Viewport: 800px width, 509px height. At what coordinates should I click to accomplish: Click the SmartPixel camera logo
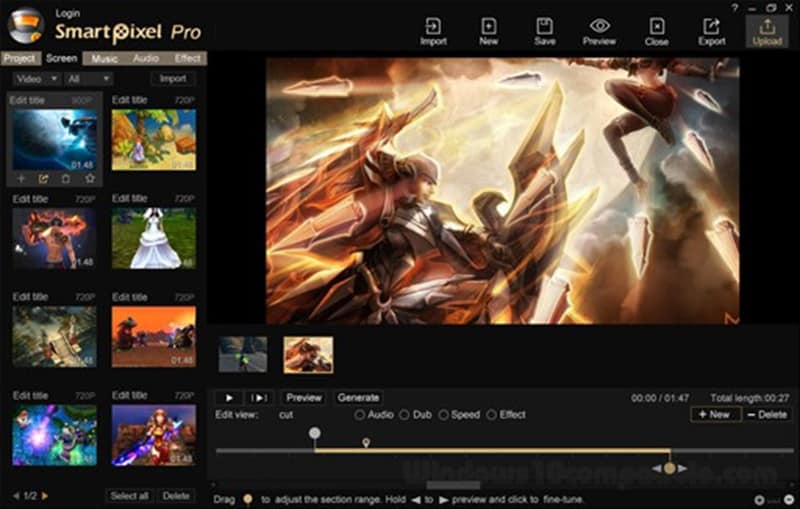(26, 26)
